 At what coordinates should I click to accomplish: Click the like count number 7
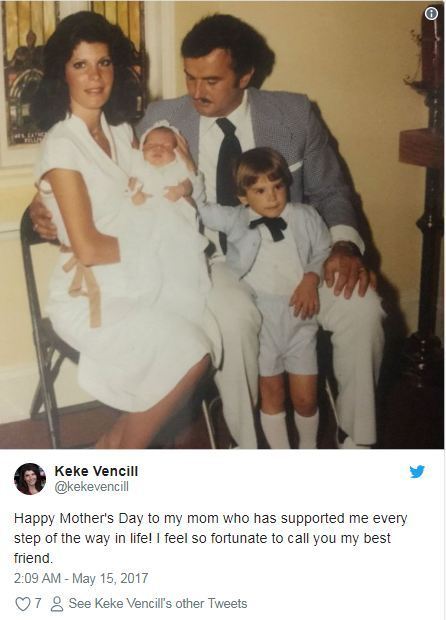click(x=38, y=603)
